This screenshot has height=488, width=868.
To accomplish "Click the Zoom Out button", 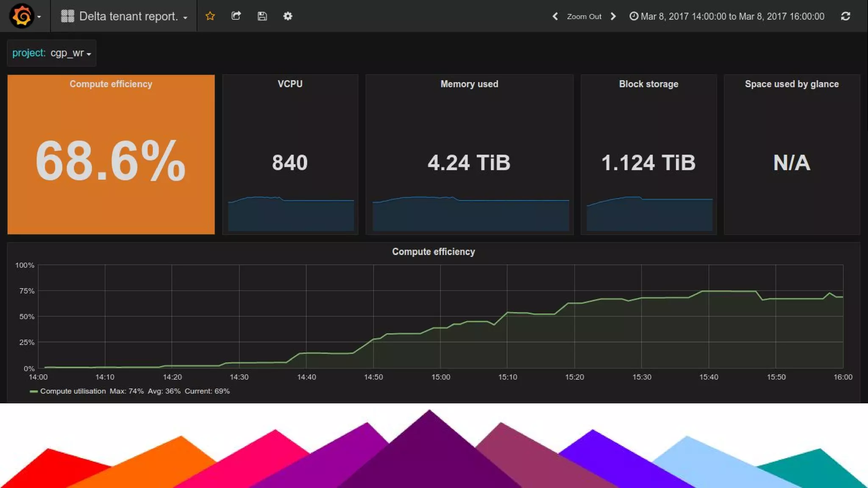I will click(x=584, y=16).
